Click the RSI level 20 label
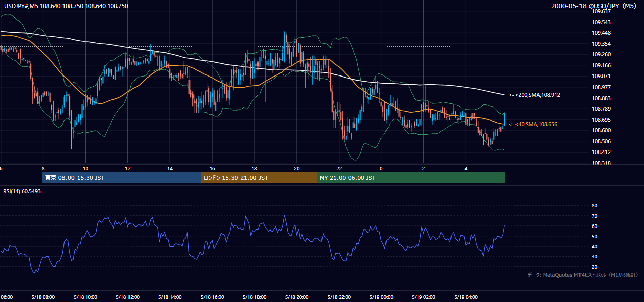Image resolution: width=644 pixels, height=302 pixels. coord(594,267)
